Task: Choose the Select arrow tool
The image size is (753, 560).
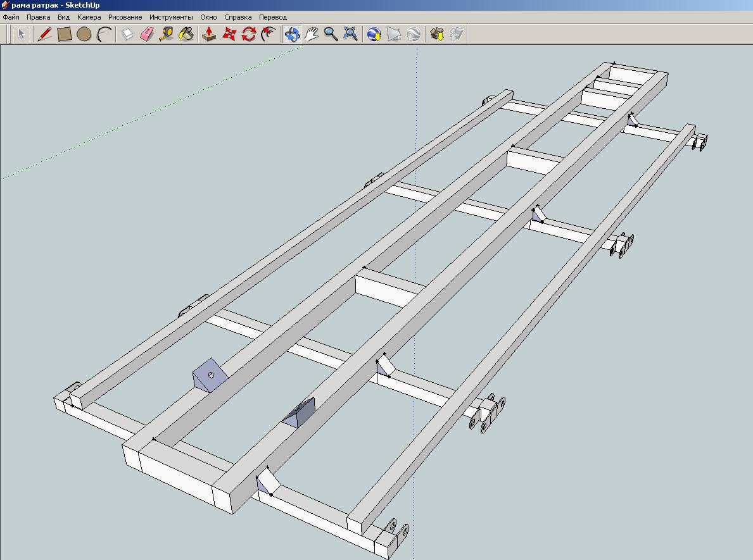Action: [21, 34]
